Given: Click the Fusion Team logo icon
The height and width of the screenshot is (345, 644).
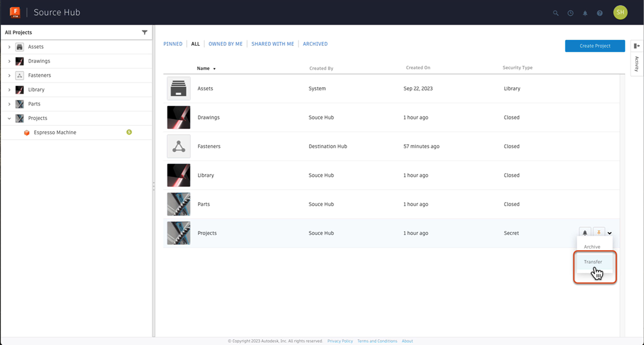Looking at the screenshot, I should coord(15,12).
